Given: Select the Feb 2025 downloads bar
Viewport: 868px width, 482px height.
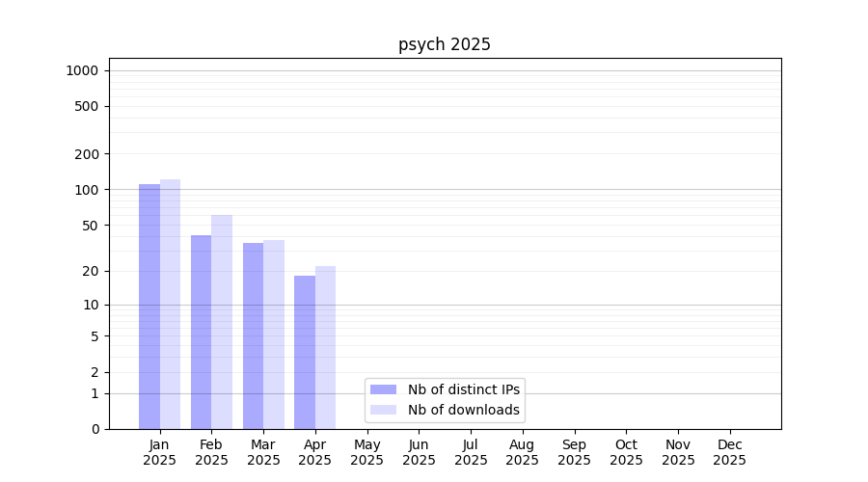Looking at the screenshot, I should pos(222,322).
